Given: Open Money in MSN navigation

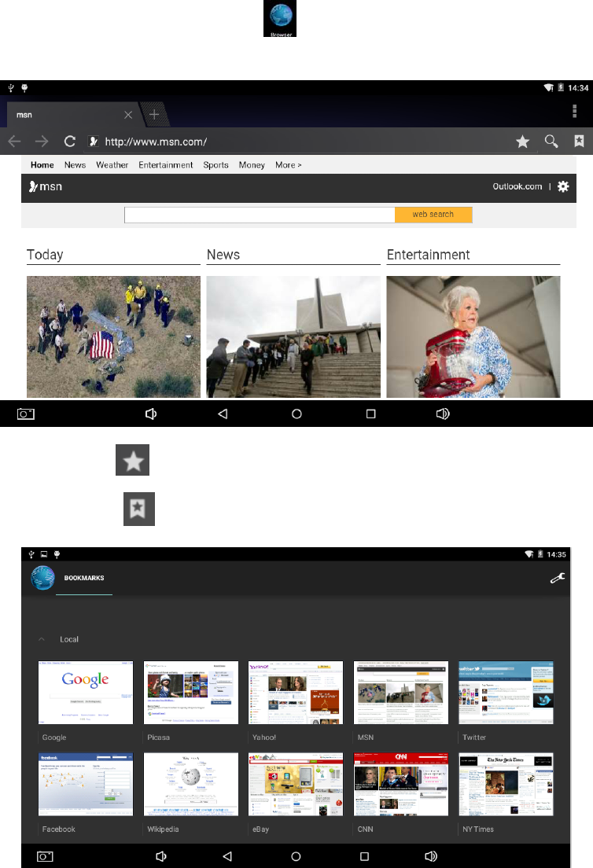Looking at the screenshot, I should click(x=252, y=165).
